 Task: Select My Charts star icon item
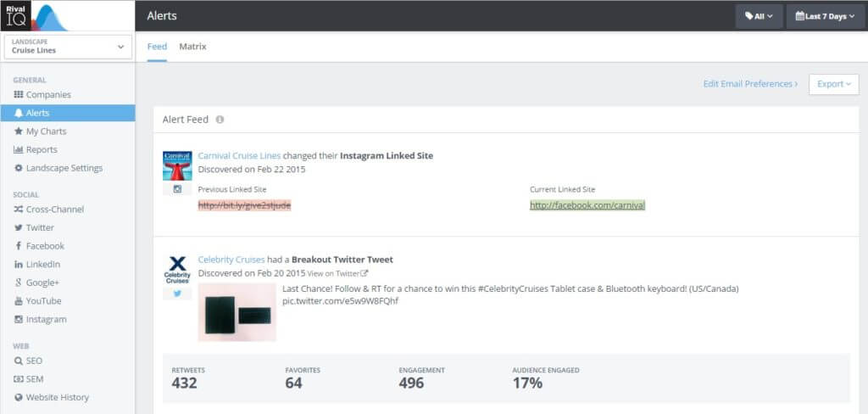click(x=45, y=131)
